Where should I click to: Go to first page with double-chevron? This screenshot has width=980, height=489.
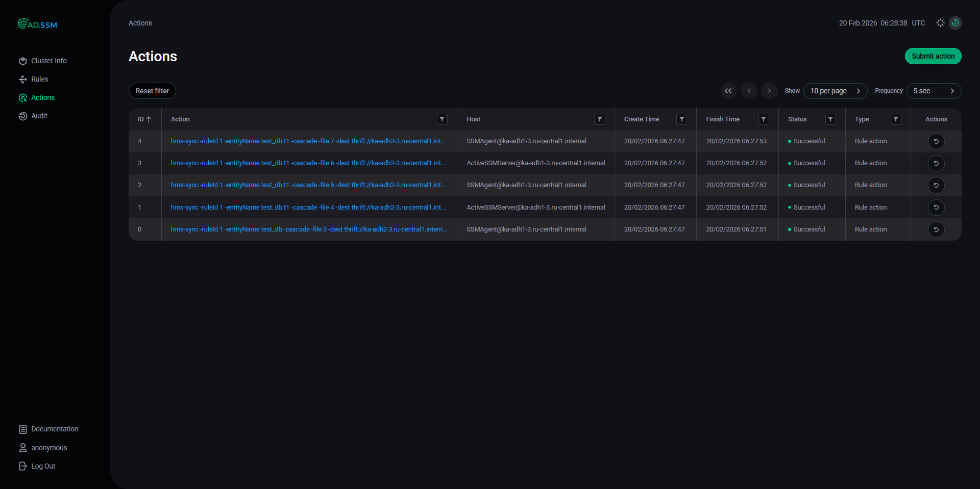click(728, 91)
